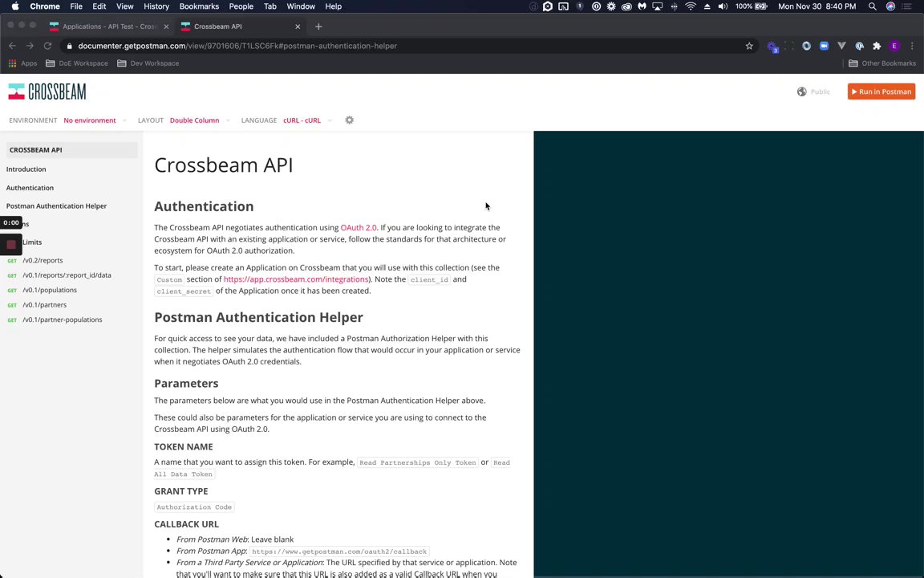The height and width of the screenshot is (578, 924).
Task: Open DoE Workspace bookmarks folder
Action: (77, 63)
